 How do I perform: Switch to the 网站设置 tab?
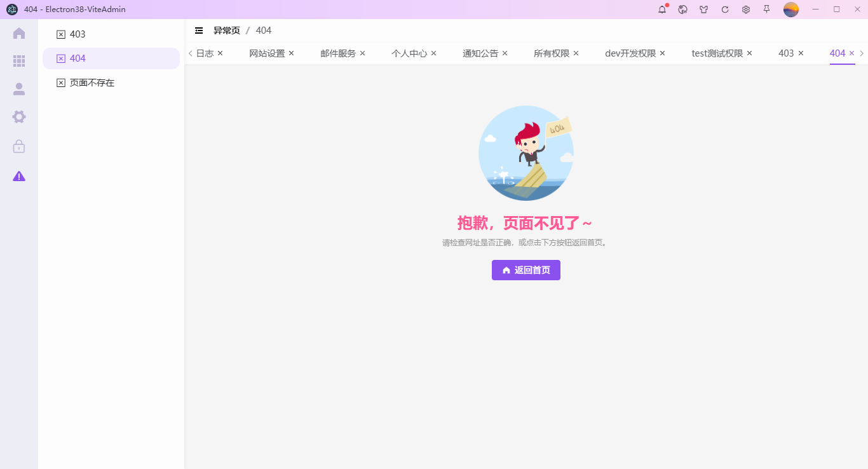pyautogui.click(x=267, y=53)
